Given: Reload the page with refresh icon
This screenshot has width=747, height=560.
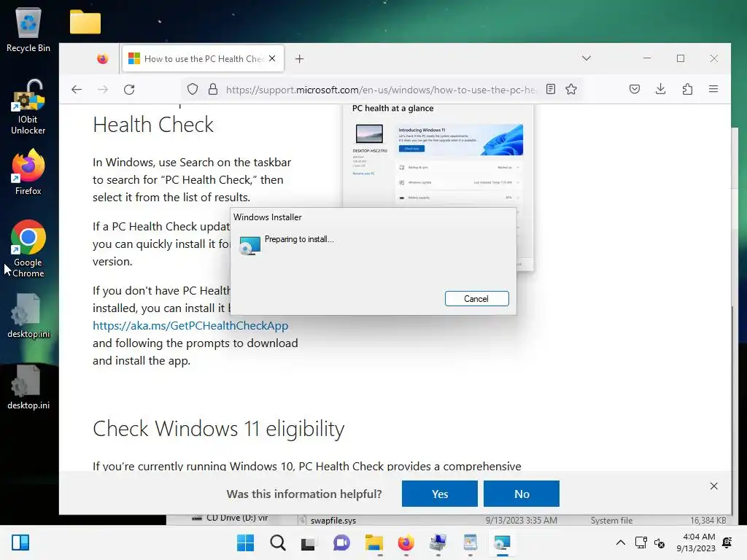Looking at the screenshot, I should 129,90.
